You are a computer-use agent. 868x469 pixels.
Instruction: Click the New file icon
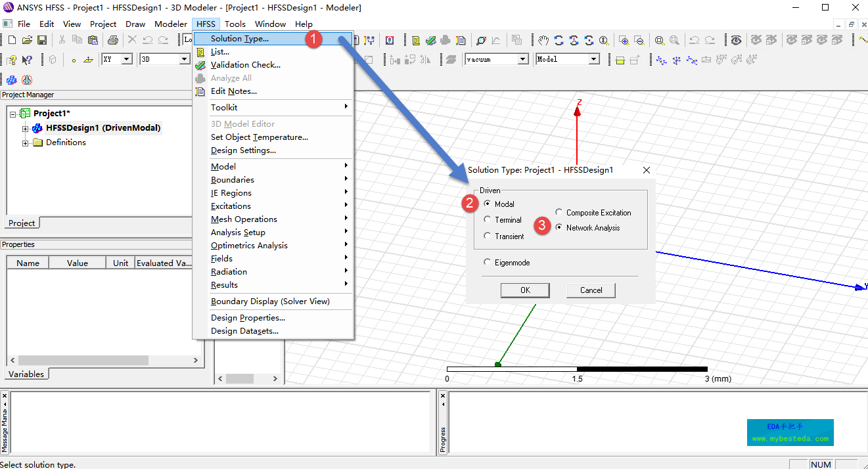(x=12, y=40)
